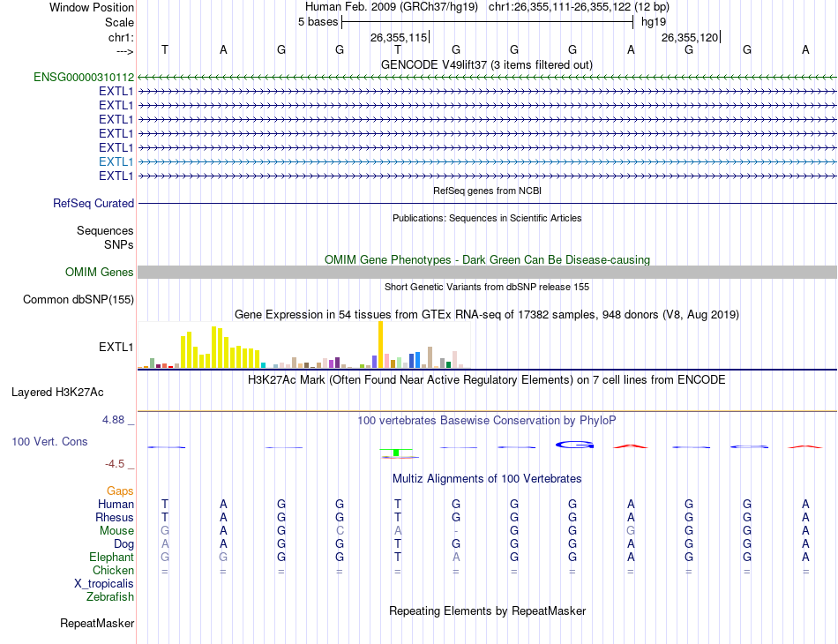The height and width of the screenshot is (644, 838).
Task: Select the Dog alignment row label
Action: click(x=124, y=544)
